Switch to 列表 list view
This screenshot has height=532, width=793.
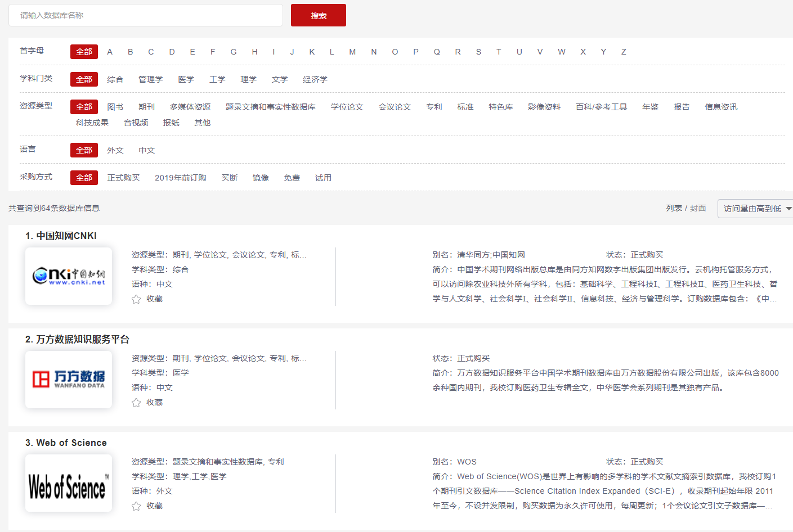674,208
